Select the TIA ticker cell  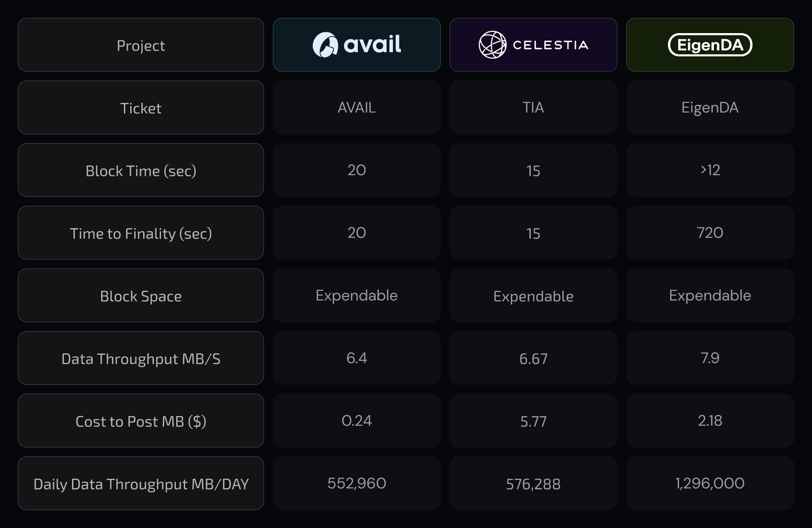pos(533,107)
